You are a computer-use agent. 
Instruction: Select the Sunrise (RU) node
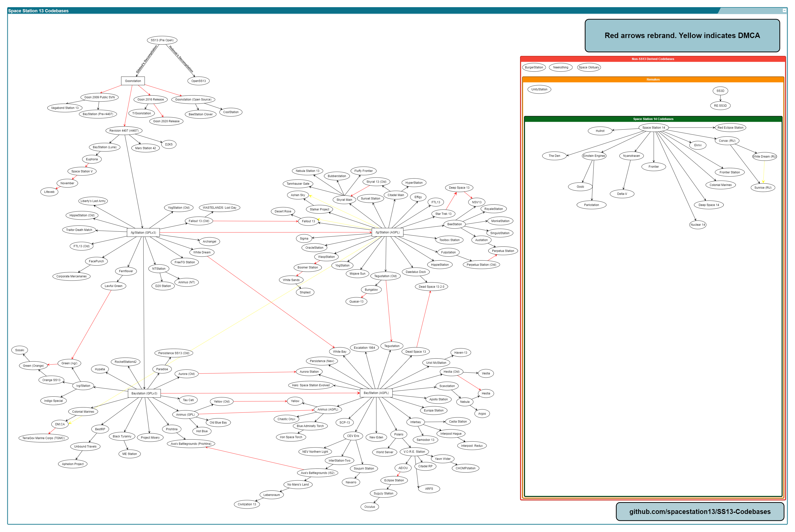pyautogui.click(x=763, y=188)
